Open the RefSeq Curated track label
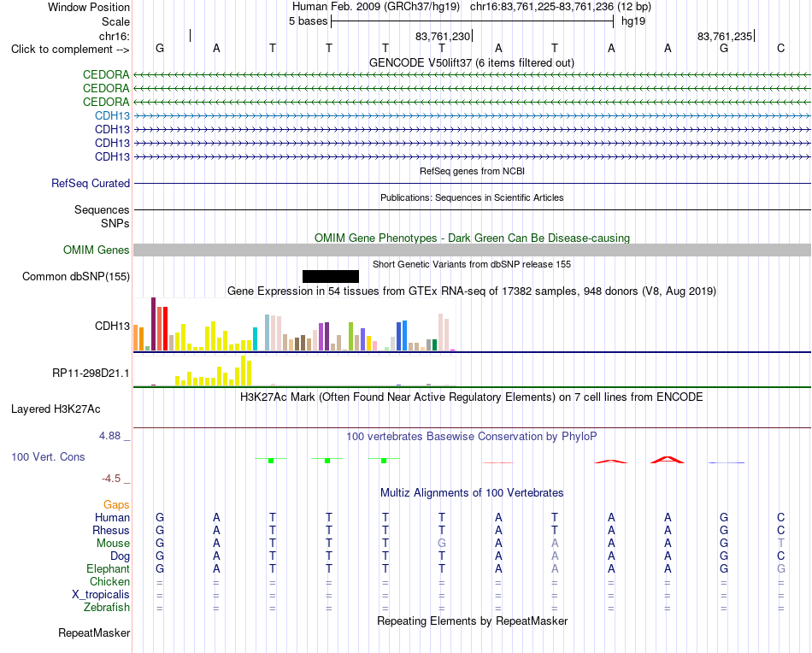This screenshot has height=653, width=812. [91, 183]
